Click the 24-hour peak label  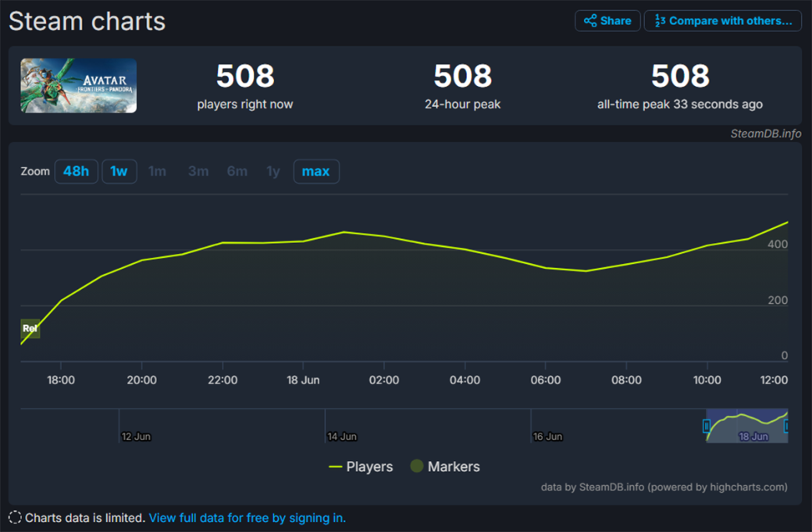462,104
